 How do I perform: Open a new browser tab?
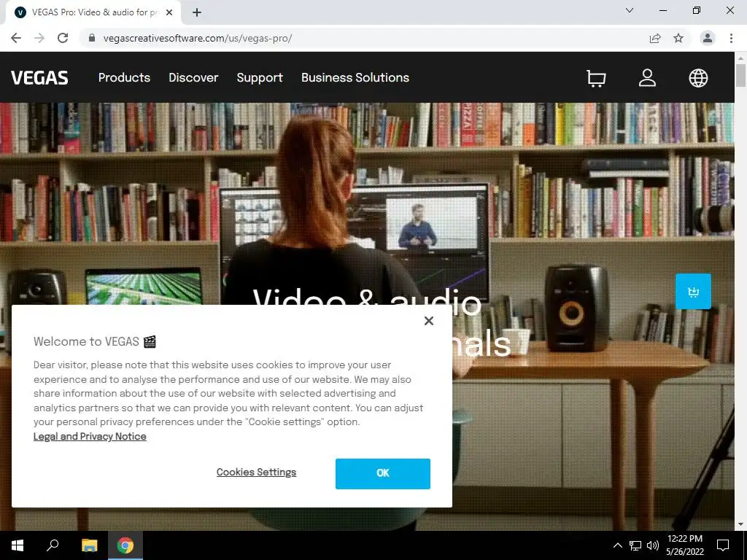[197, 12]
